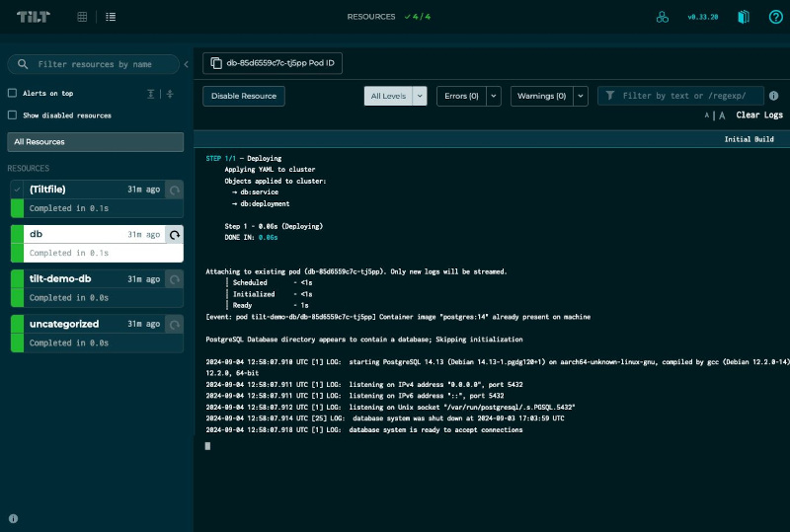Trigger update for the db resource

(175, 235)
